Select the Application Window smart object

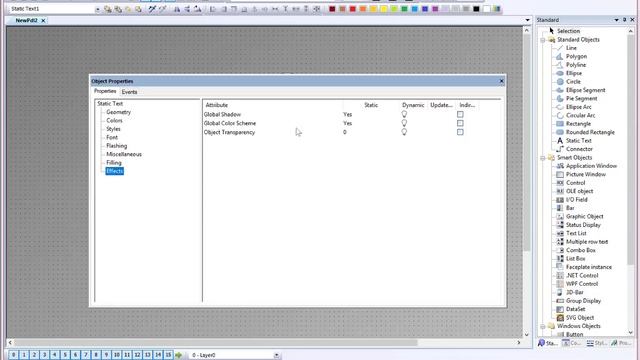[591, 166]
